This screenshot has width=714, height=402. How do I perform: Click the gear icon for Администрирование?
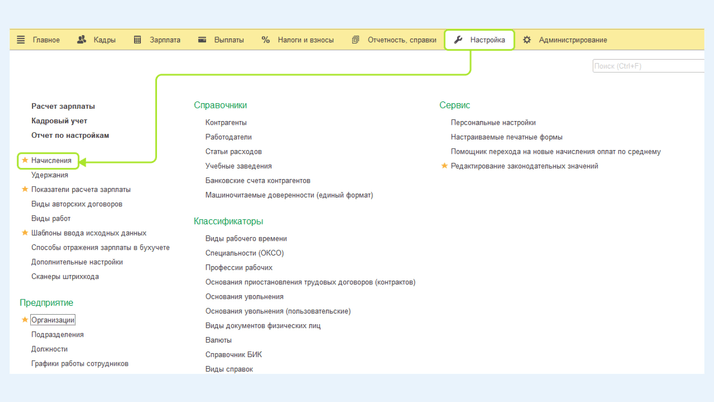(x=527, y=40)
